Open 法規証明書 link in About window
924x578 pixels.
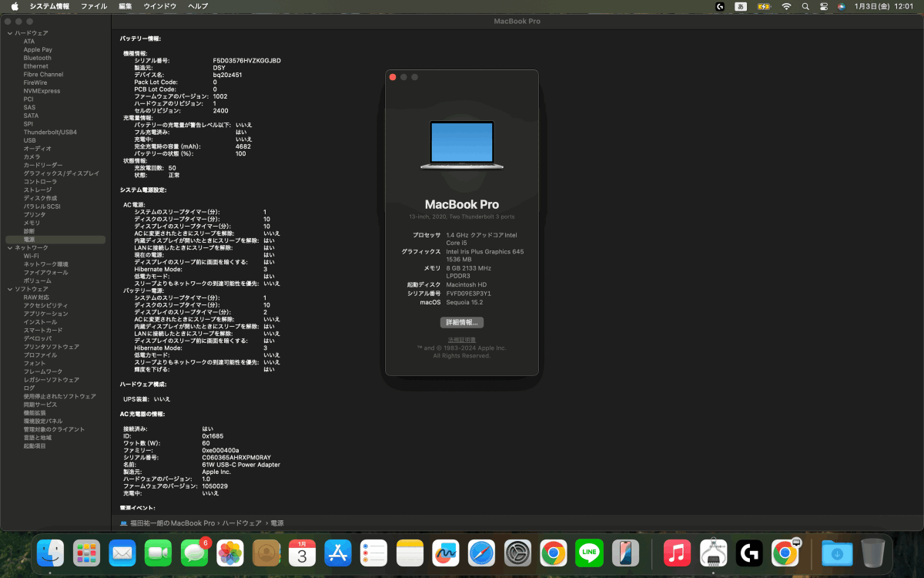[x=462, y=340]
